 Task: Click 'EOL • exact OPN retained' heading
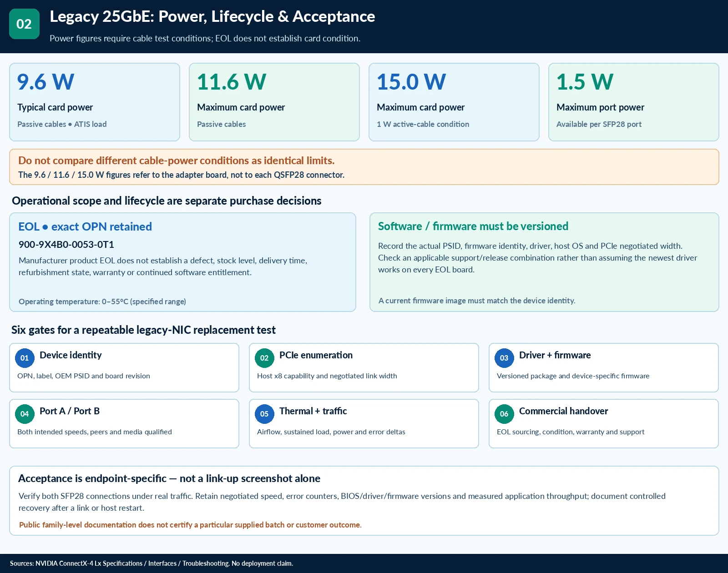coord(85,226)
